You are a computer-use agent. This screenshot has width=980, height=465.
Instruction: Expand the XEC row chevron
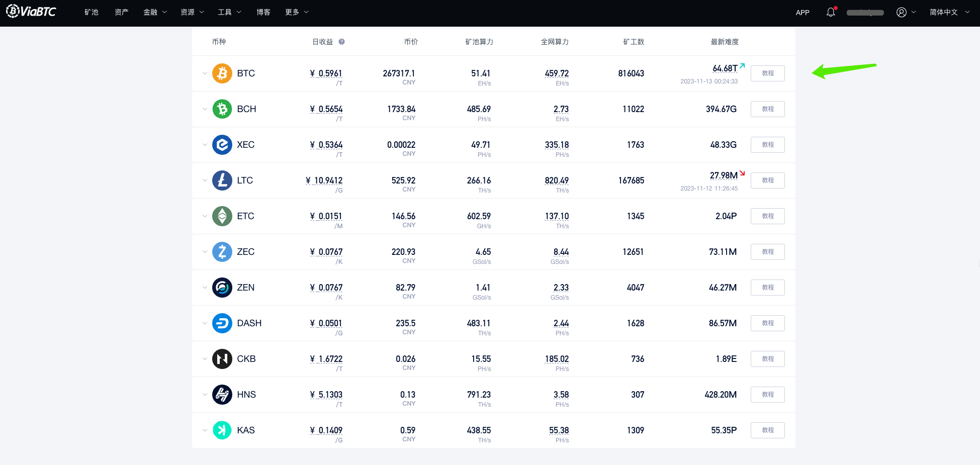[205, 145]
